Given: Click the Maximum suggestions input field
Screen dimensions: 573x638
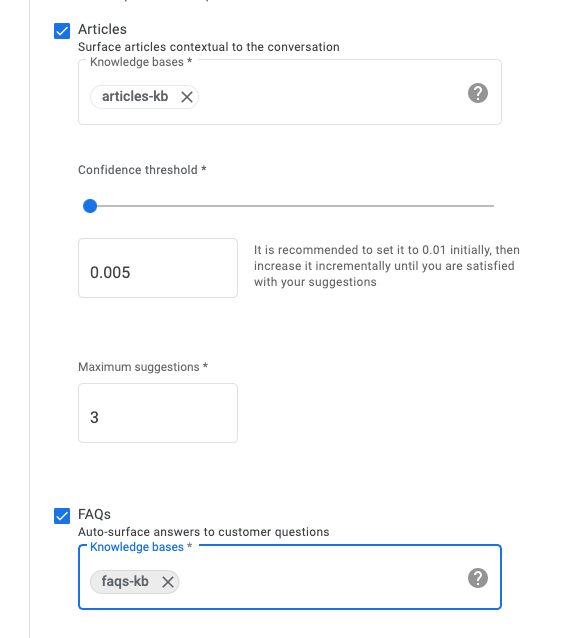Looking at the screenshot, I should point(158,413).
